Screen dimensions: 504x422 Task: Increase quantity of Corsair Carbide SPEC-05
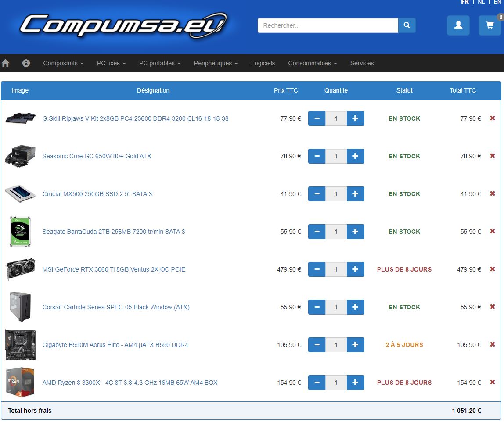[x=355, y=307]
